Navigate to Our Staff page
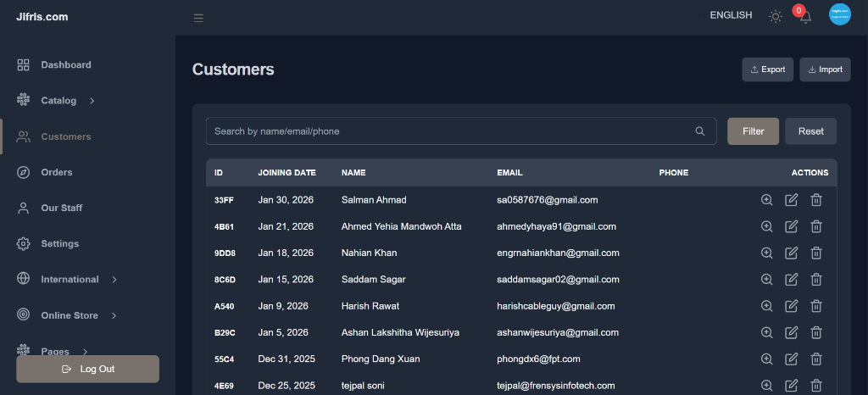The image size is (868, 395). 61,208
